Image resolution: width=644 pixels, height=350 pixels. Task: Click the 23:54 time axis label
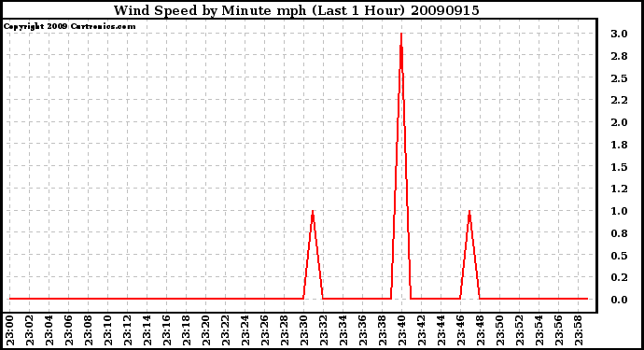pyautogui.click(x=539, y=330)
